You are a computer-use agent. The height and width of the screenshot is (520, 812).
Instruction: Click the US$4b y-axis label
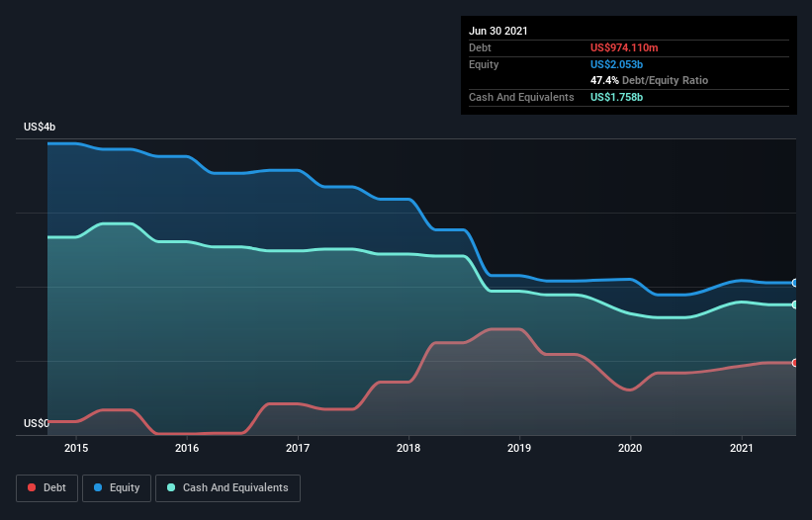[x=40, y=127]
